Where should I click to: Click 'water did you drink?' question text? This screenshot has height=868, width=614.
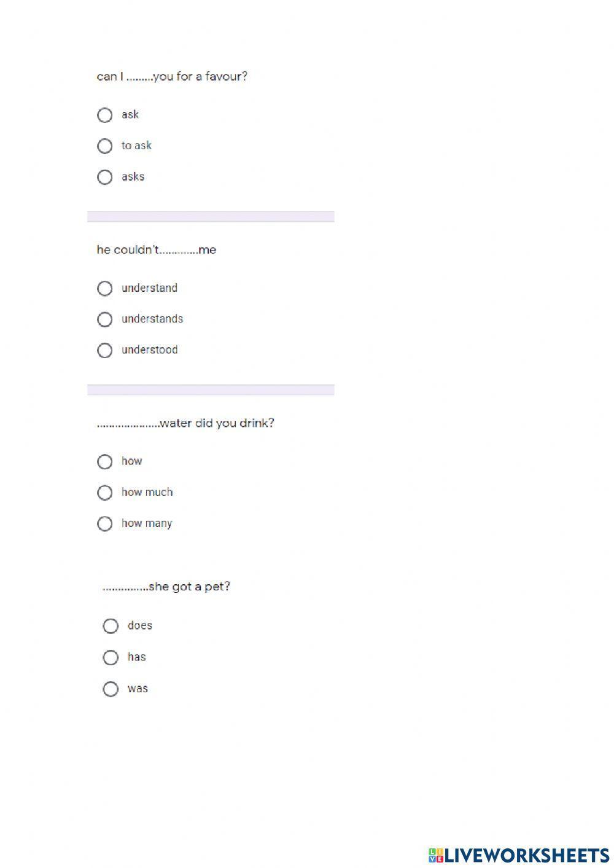pos(185,423)
